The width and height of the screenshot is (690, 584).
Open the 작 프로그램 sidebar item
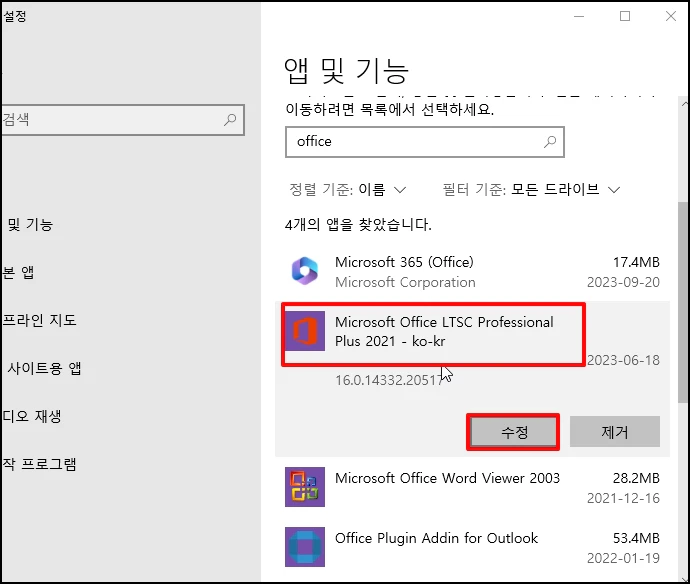tap(39, 464)
